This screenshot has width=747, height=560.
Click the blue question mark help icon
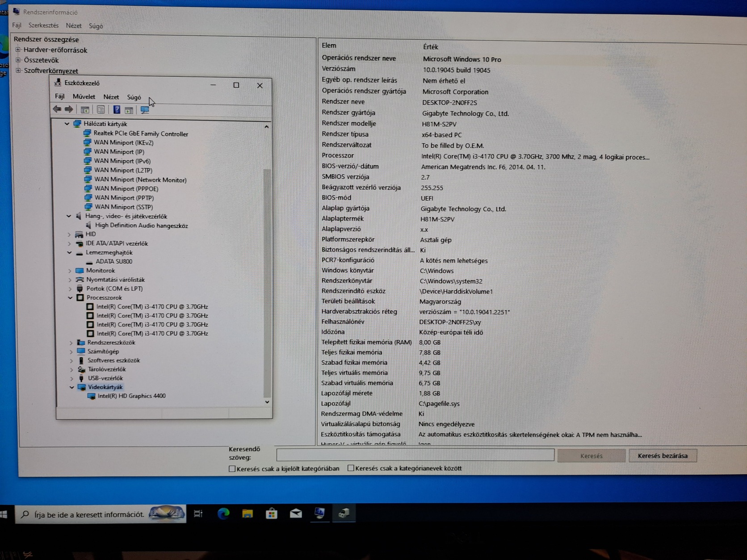117,110
